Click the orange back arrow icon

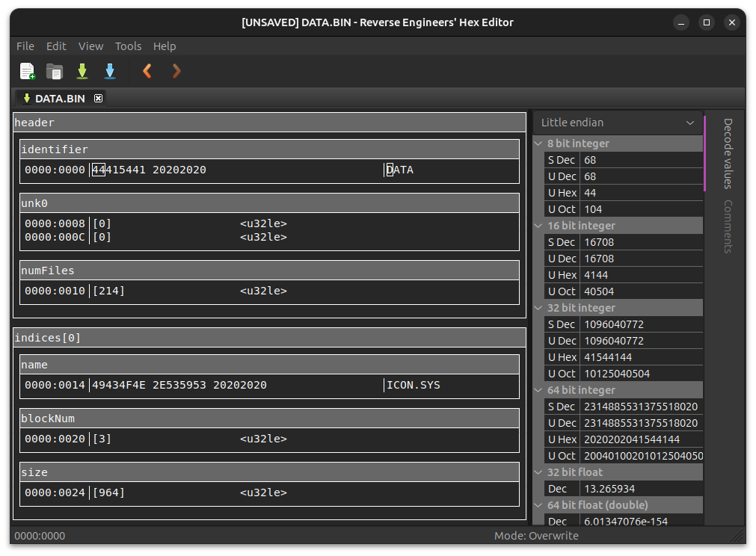pyautogui.click(x=147, y=71)
